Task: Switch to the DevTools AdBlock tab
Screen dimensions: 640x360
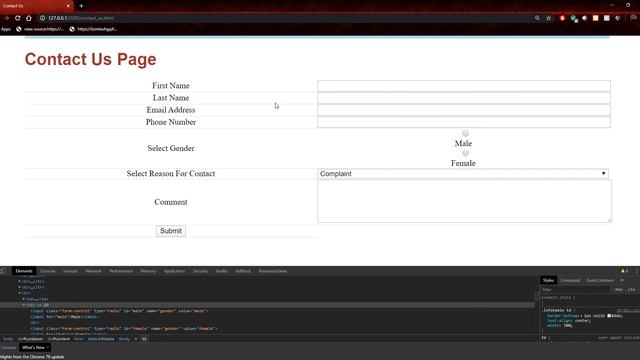Action: tap(243, 271)
